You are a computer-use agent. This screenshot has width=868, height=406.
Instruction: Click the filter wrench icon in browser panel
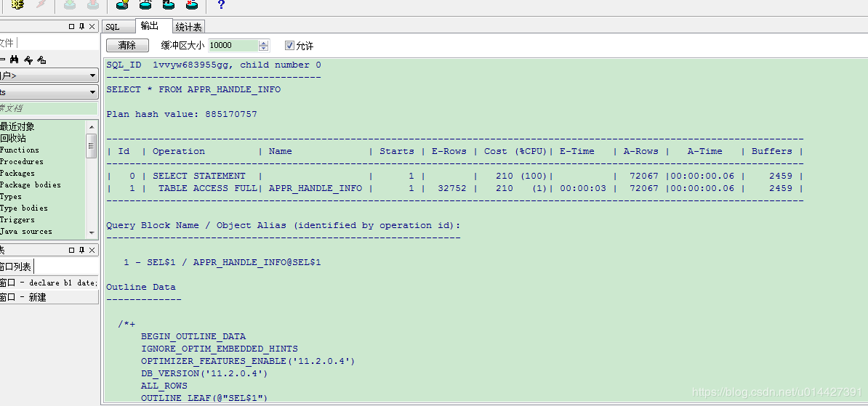point(28,60)
